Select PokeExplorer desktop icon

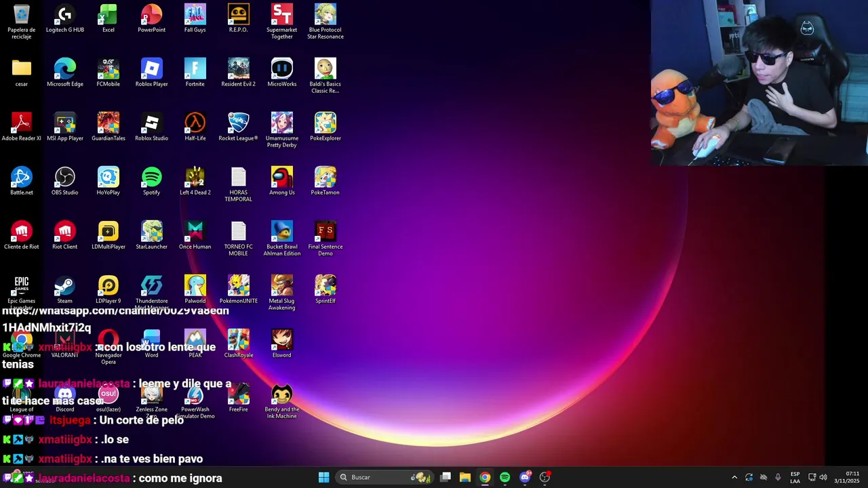tap(325, 127)
